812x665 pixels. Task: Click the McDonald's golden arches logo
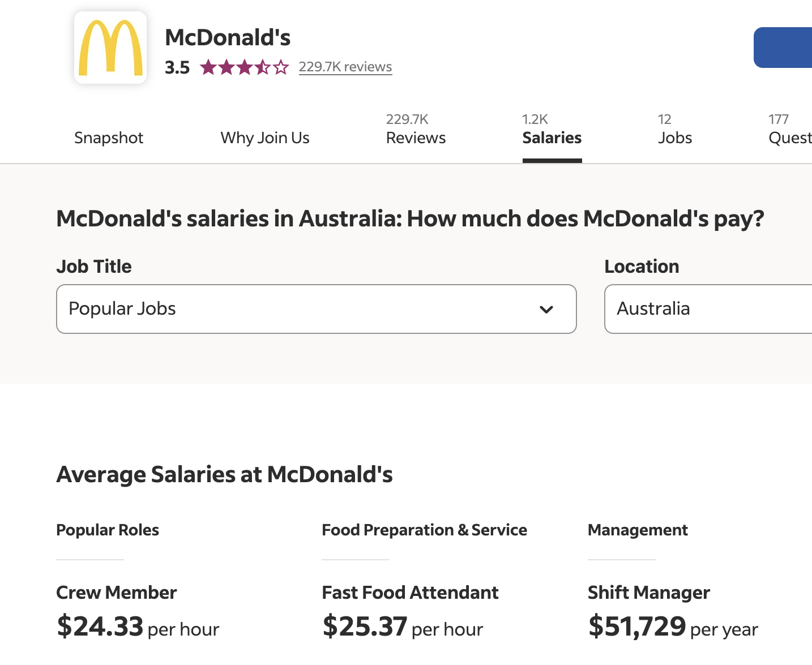pos(110,48)
